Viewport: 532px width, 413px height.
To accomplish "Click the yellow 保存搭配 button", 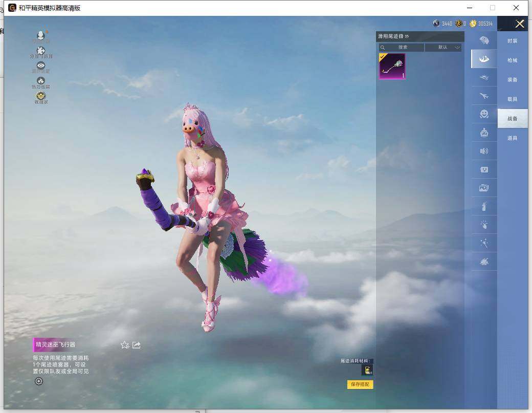I will (x=360, y=384).
